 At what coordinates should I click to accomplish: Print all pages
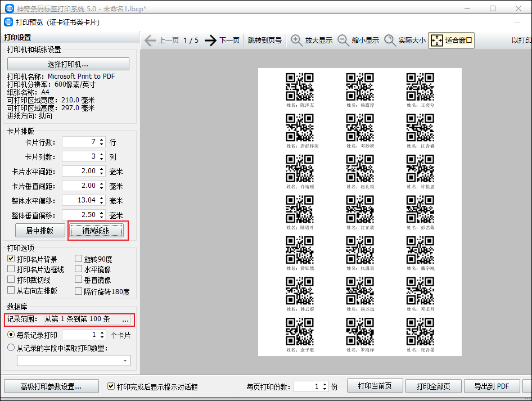[433, 386]
